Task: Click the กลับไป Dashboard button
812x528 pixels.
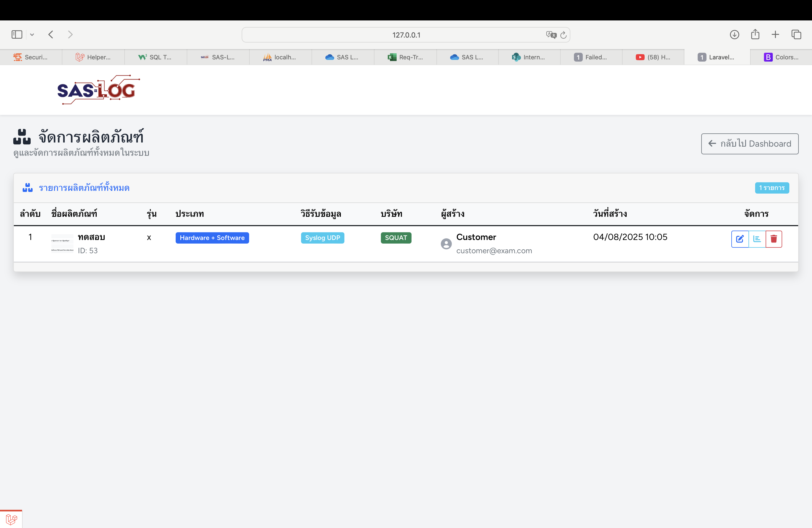Action: [750, 144]
